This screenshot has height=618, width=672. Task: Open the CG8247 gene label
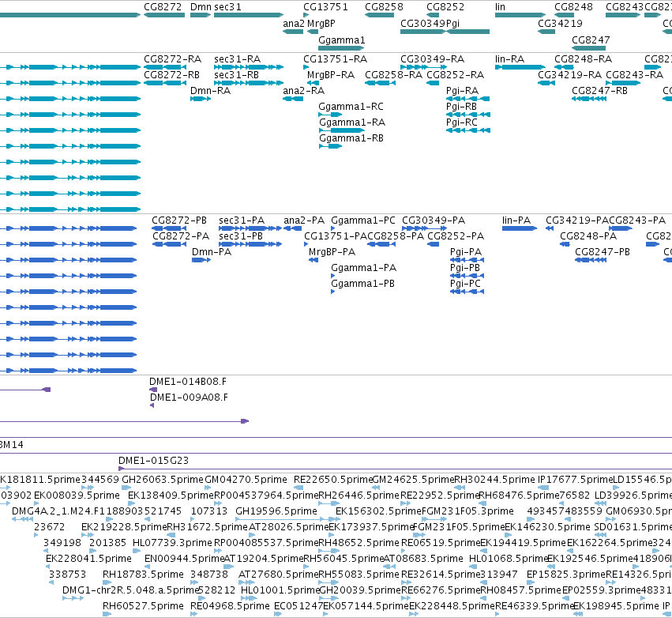[591, 40]
